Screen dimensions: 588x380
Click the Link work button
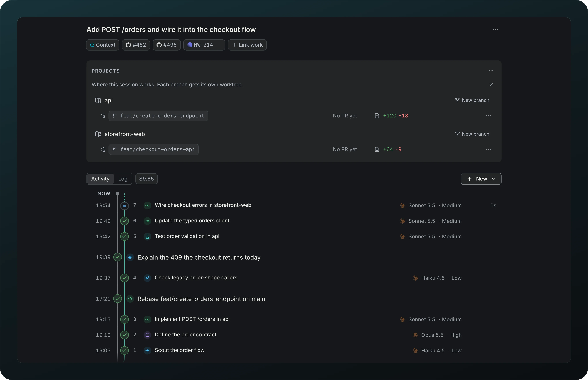pos(247,45)
